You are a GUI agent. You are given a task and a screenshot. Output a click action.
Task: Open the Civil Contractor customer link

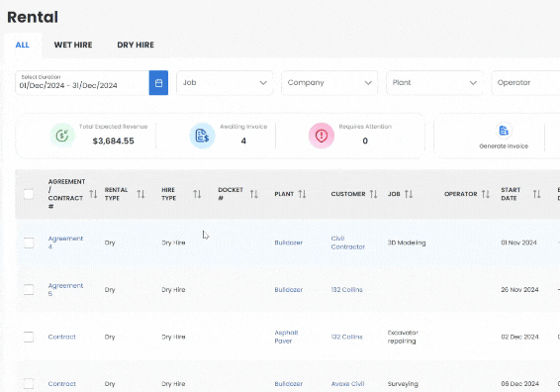(x=348, y=243)
